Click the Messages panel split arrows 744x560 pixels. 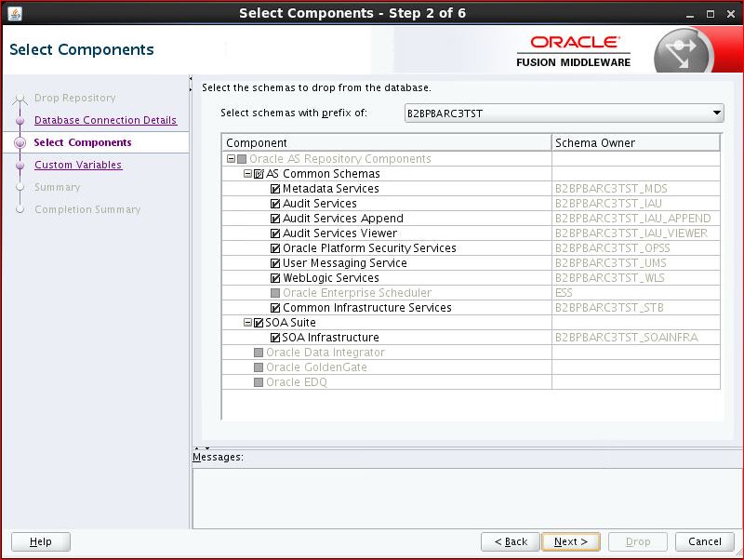[202, 448]
